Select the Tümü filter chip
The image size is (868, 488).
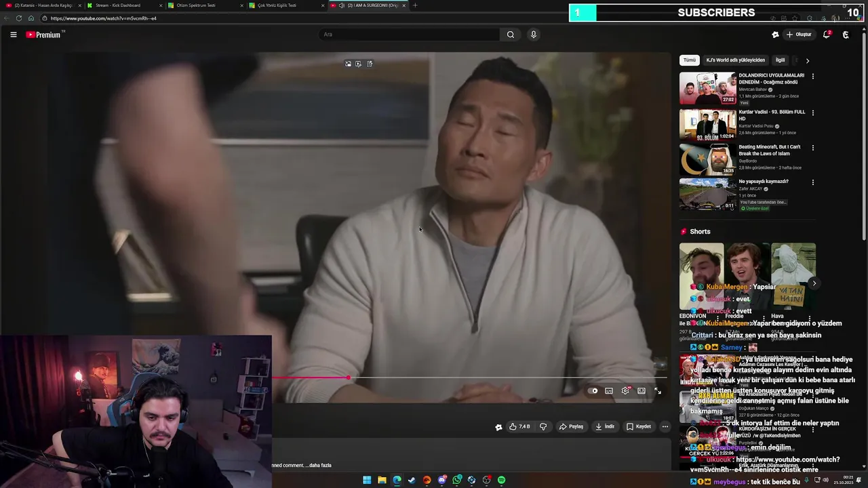tap(690, 60)
